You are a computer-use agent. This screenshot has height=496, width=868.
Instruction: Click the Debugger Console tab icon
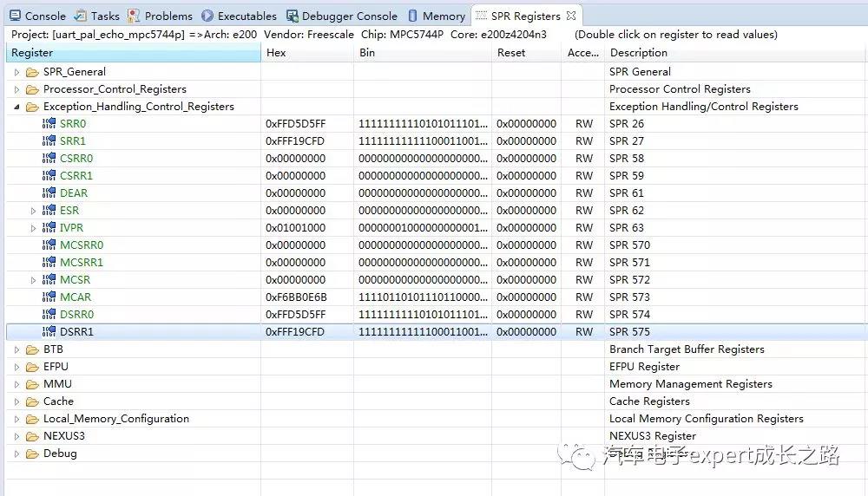pyautogui.click(x=293, y=16)
